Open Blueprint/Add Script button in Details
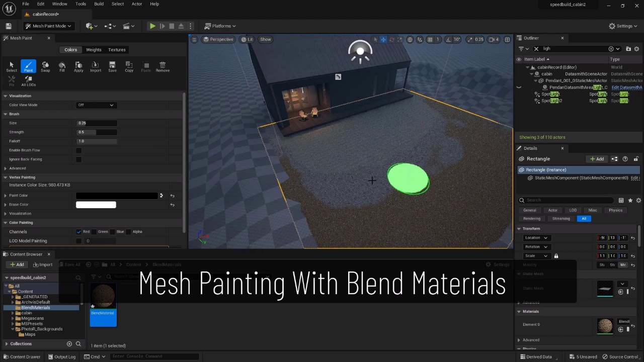 (x=614, y=159)
